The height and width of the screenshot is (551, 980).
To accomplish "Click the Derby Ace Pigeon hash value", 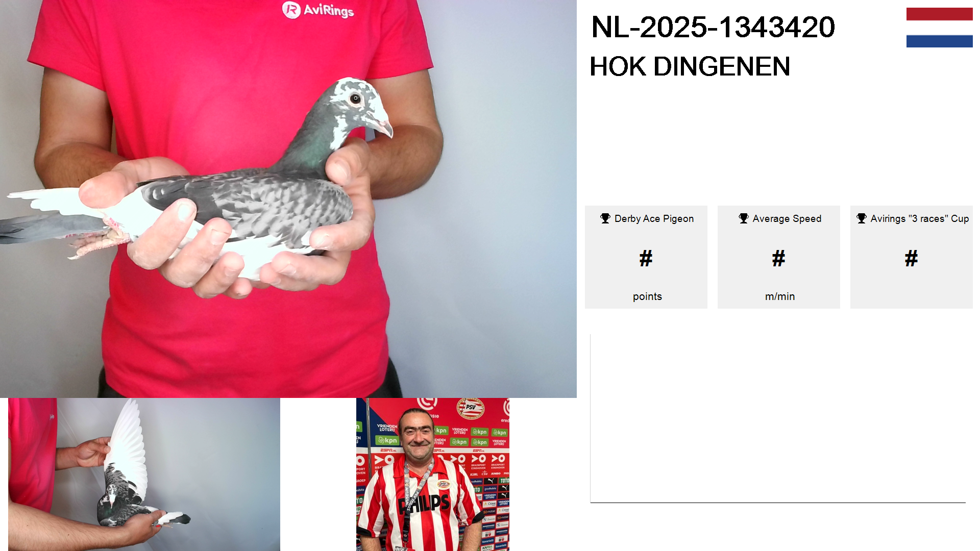I will [646, 258].
